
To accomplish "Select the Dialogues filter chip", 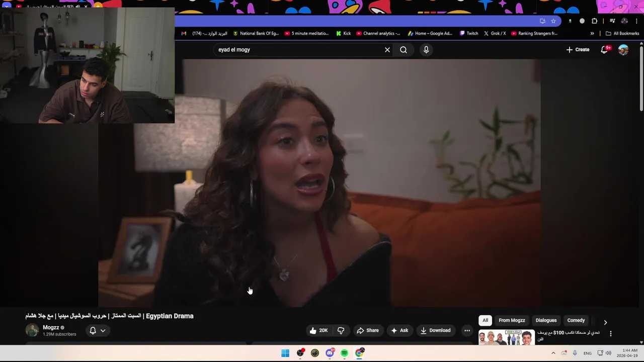I will (546, 320).
